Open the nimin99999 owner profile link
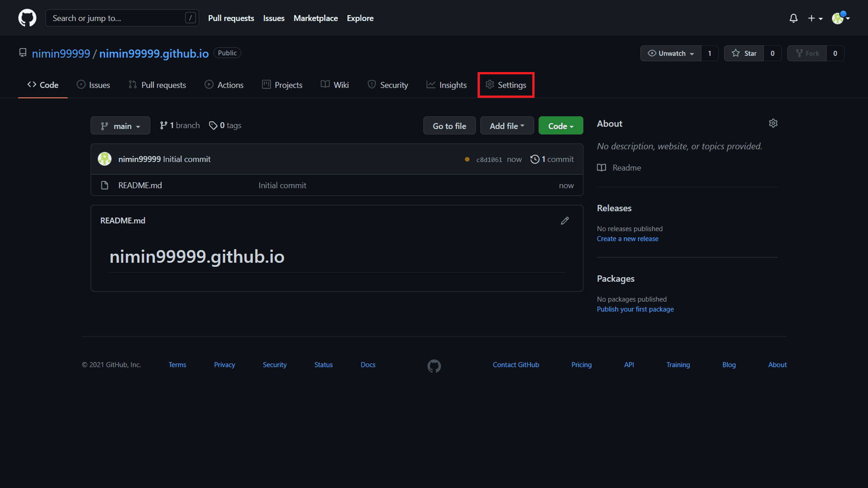The image size is (868, 488). pos(61,53)
